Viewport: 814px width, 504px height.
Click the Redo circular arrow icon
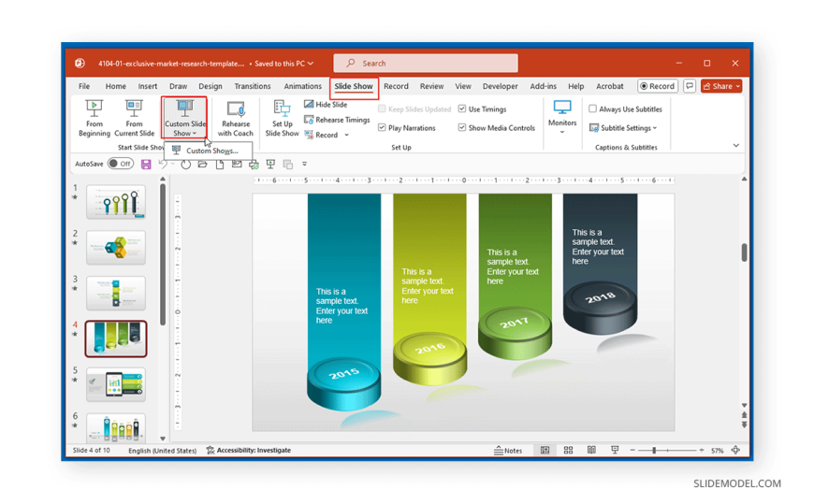pyautogui.click(x=185, y=164)
